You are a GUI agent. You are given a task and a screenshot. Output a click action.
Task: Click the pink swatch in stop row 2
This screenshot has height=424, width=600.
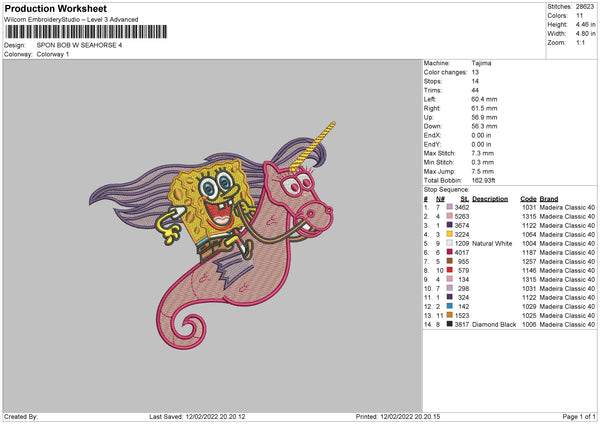click(x=450, y=216)
